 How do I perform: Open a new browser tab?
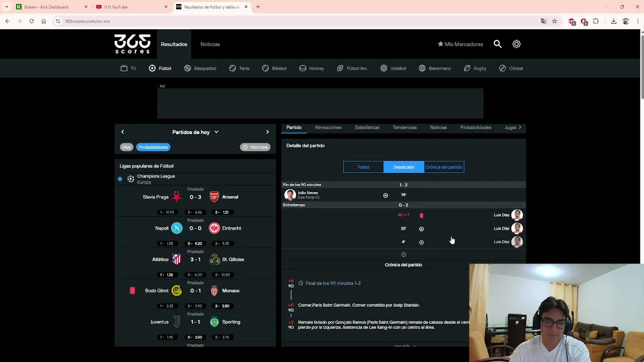pyautogui.click(x=258, y=7)
